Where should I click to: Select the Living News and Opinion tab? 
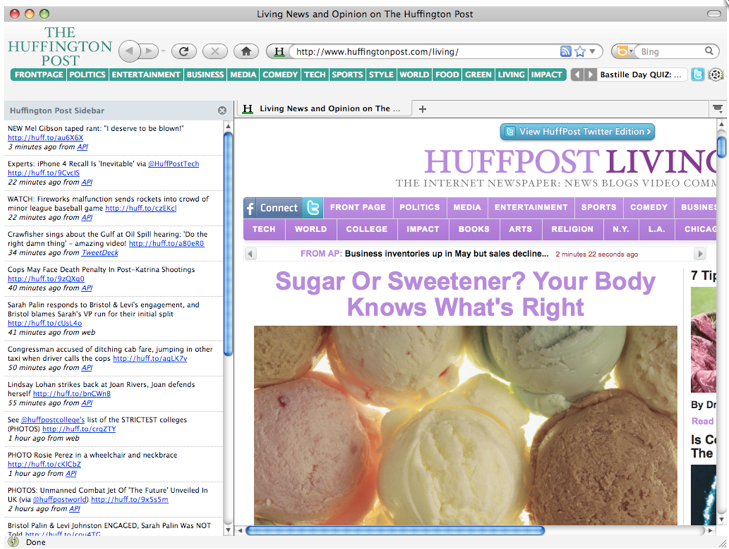[325, 109]
